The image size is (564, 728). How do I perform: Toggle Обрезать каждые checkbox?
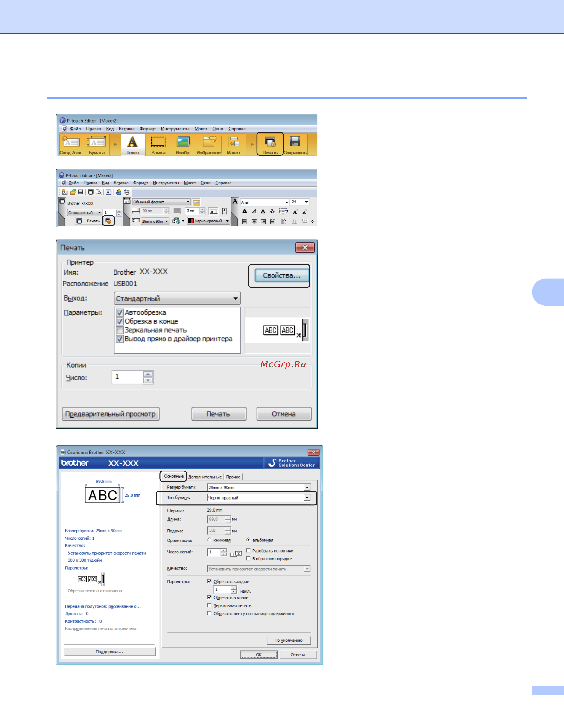(x=209, y=581)
